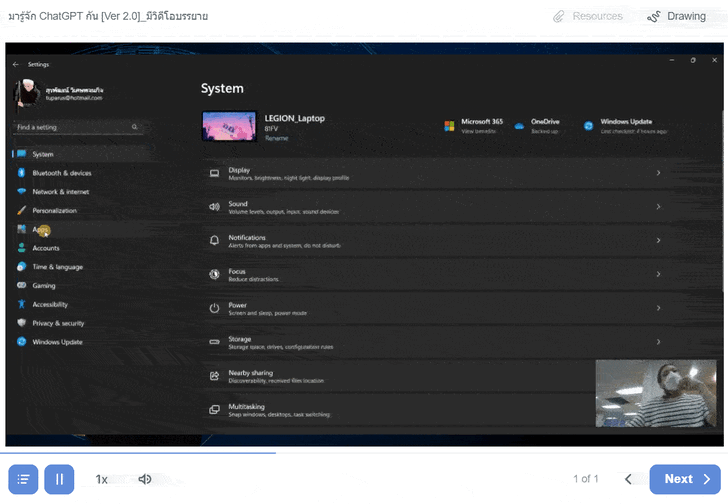
Task: Go to previous slide with left chevron
Action: point(628,479)
